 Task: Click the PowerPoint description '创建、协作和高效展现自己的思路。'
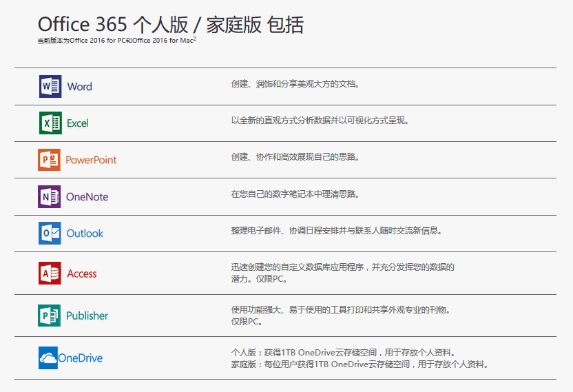pyautogui.click(x=296, y=157)
